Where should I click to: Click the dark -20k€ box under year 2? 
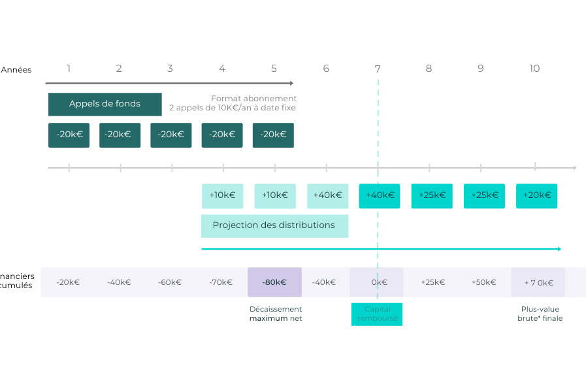coord(120,135)
